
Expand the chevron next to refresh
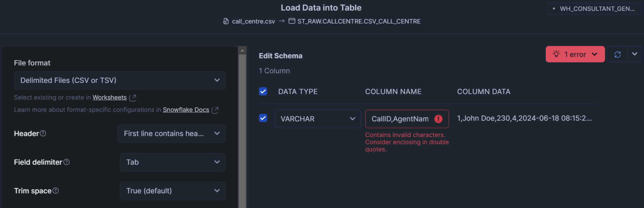(635, 54)
